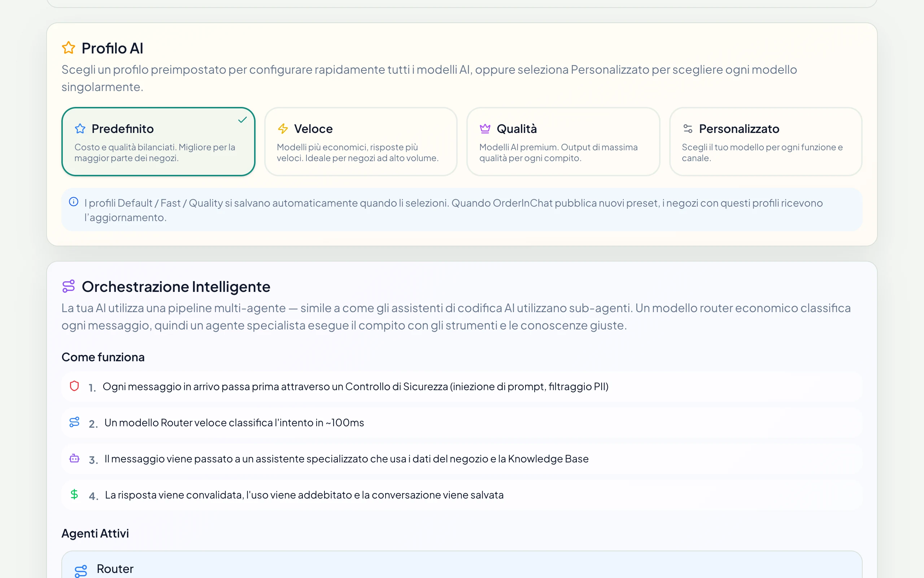Image resolution: width=924 pixels, height=578 pixels.
Task: Pick the Personalizzato profile card
Action: 766,142
